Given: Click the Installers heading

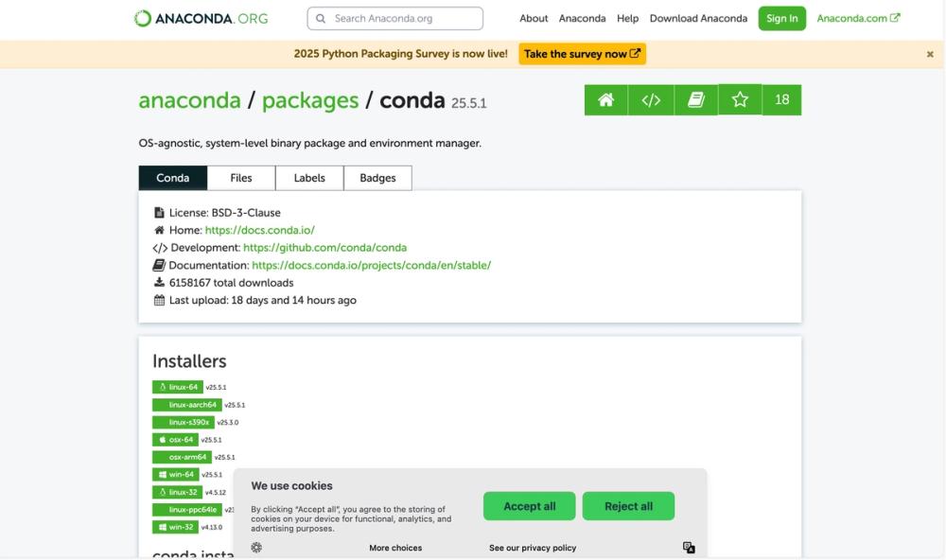Looking at the screenshot, I should pos(189,360).
